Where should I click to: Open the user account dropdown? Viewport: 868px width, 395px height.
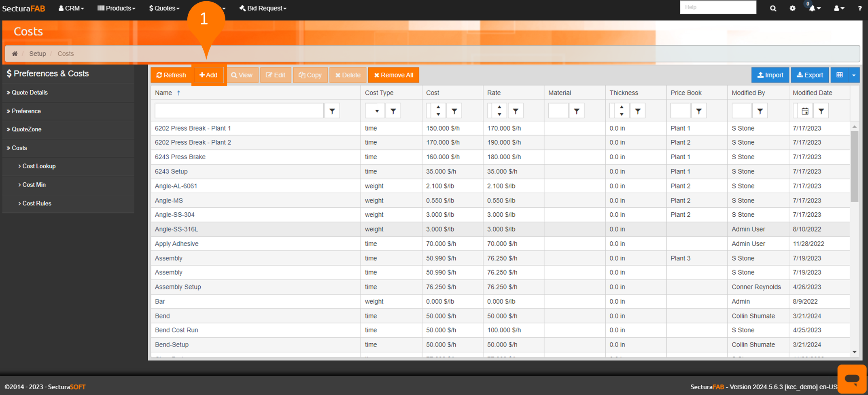839,8
